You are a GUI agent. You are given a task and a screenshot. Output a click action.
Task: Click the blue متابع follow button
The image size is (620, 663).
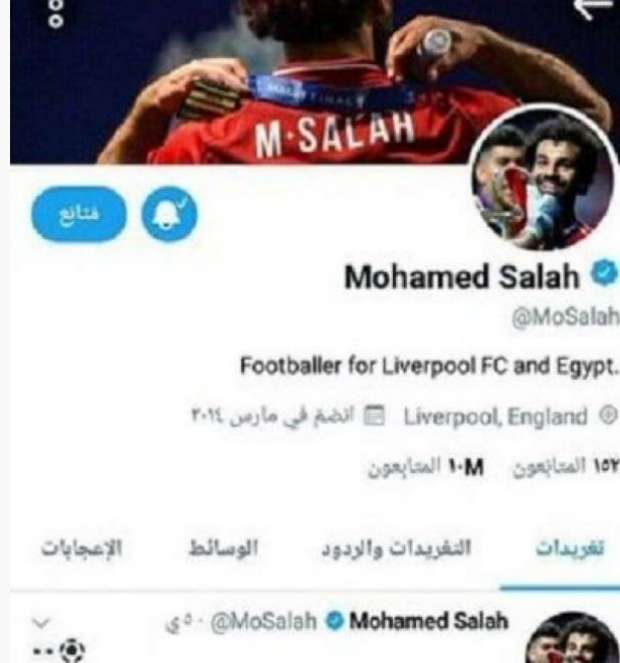79,214
